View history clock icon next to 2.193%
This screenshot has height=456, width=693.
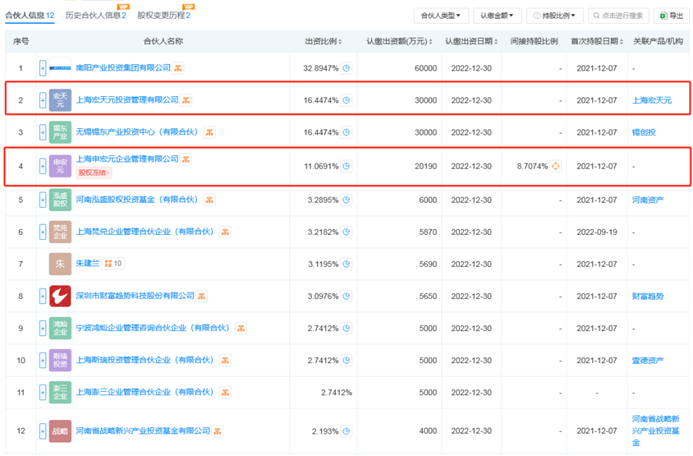[x=346, y=431]
